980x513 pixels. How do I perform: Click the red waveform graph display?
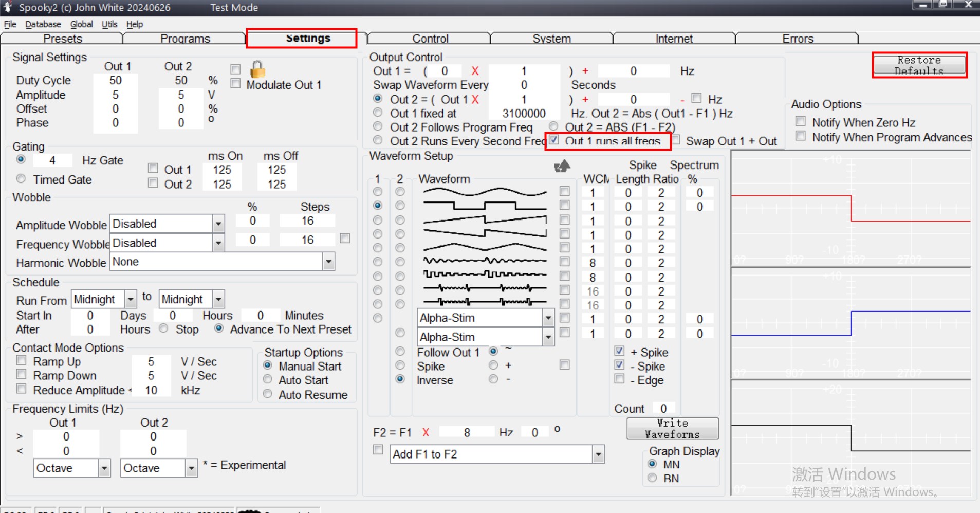click(x=850, y=208)
